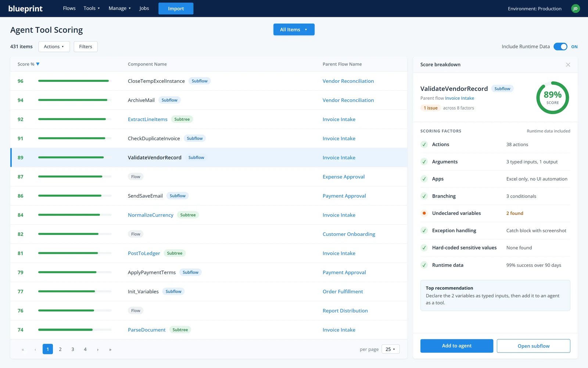Open the Flows menu

click(x=69, y=8)
